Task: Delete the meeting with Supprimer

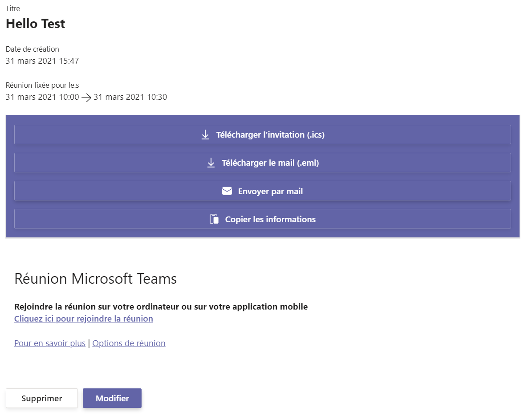Action: pos(42,398)
